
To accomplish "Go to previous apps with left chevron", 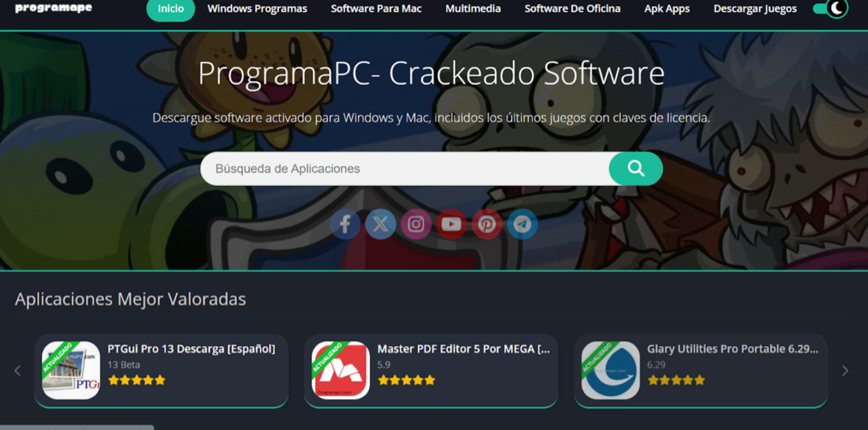I will click(x=18, y=371).
